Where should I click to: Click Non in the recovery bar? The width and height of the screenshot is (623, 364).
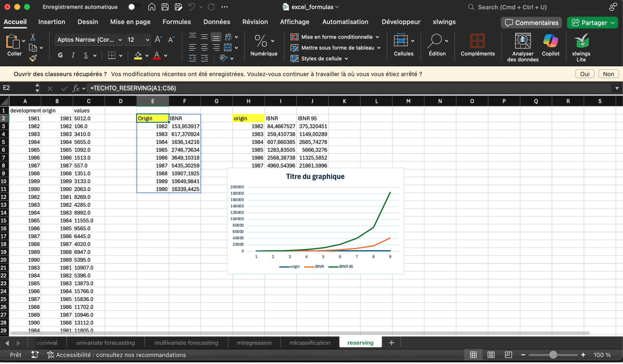[x=608, y=74]
